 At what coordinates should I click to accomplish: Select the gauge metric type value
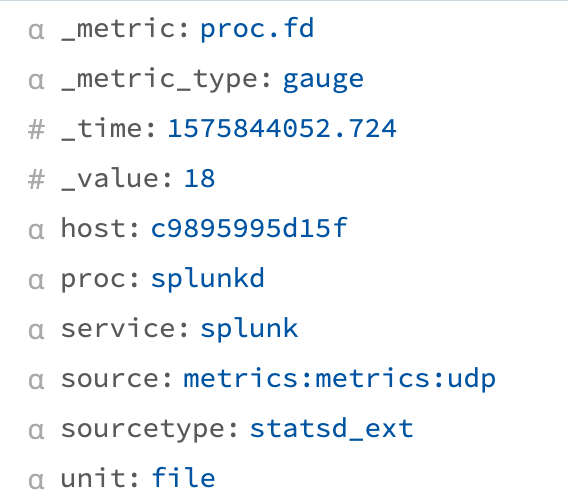click(323, 80)
